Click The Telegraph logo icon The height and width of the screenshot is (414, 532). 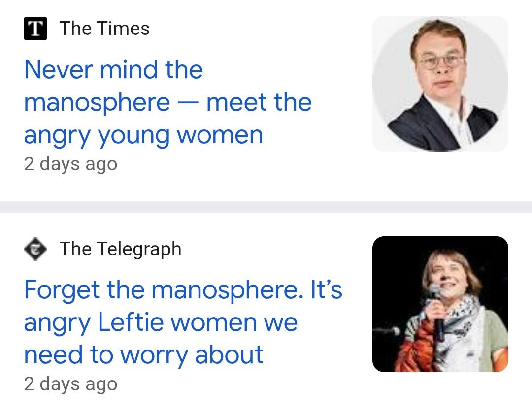point(35,249)
